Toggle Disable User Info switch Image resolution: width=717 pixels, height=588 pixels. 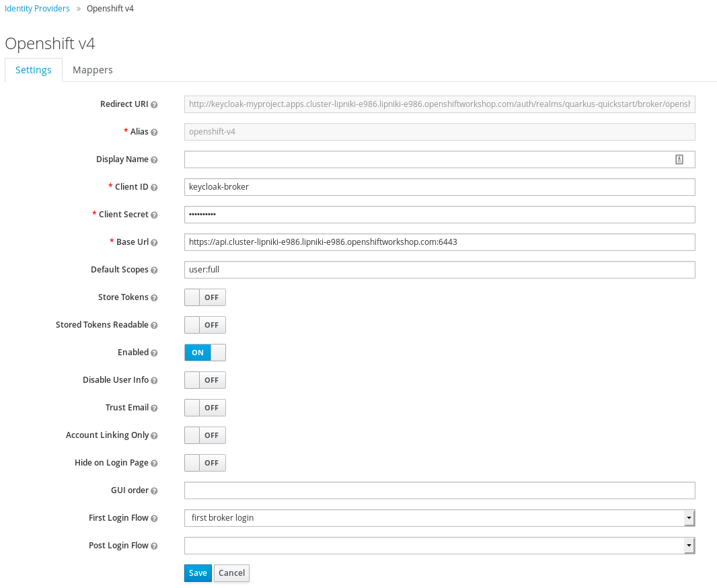tap(205, 380)
